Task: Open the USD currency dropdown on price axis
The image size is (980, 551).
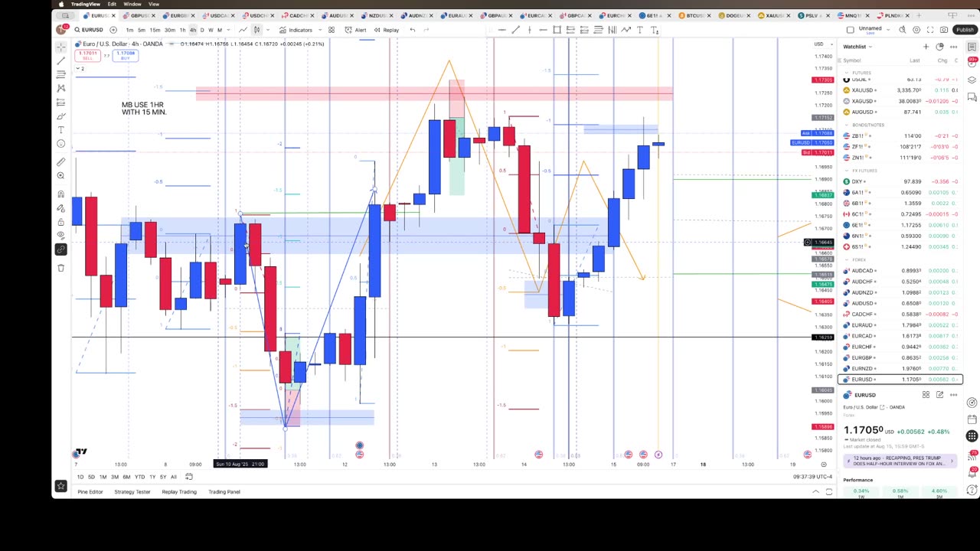Action: (825, 44)
